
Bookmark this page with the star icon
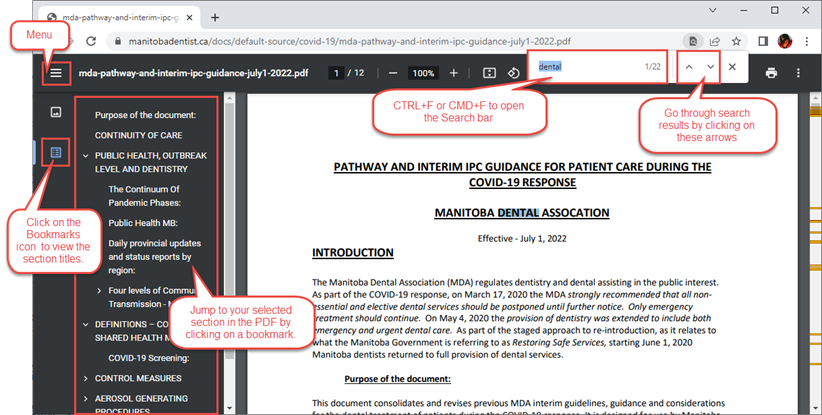click(736, 41)
